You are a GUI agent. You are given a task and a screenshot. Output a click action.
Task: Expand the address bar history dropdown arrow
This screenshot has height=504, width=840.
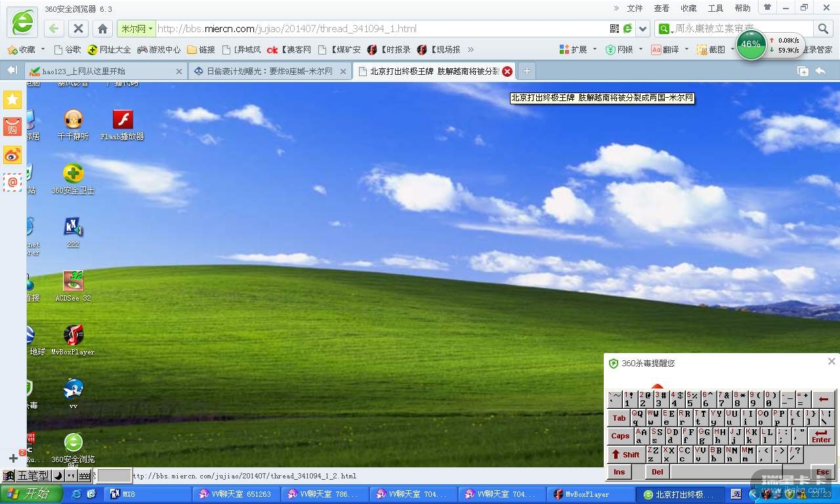pyautogui.click(x=642, y=28)
